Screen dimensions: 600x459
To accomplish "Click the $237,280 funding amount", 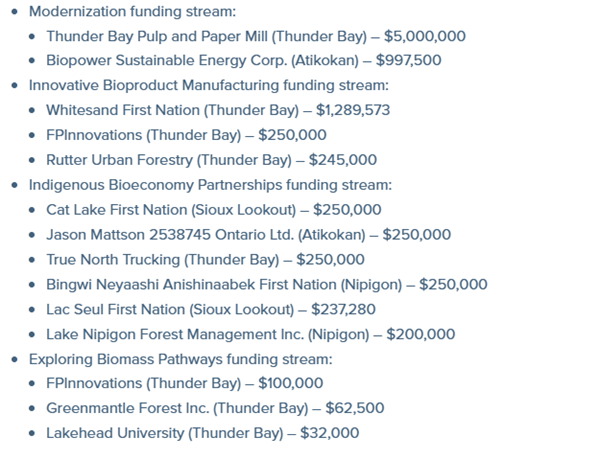I will coord(343,309).
